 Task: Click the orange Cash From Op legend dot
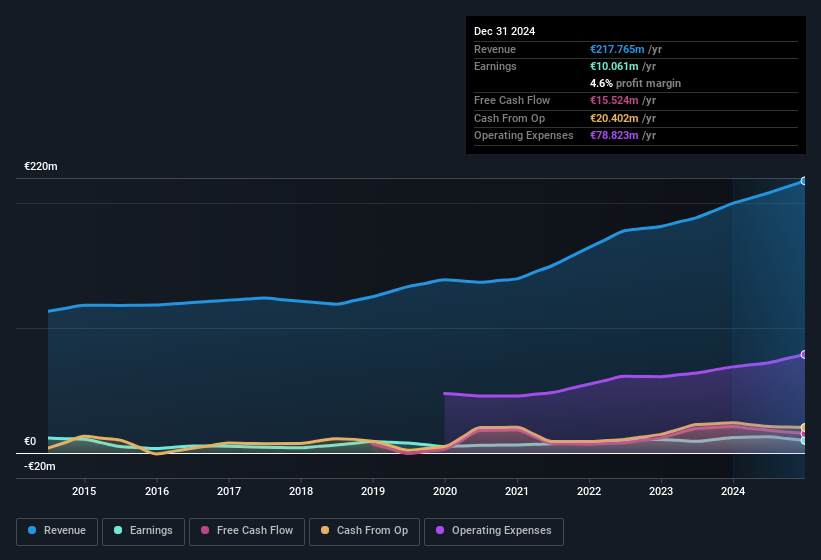click(325, 531)
